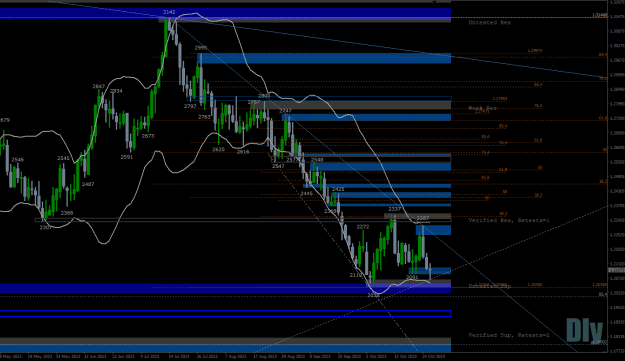Click the '26 Jul 2023' date label
This screenshot has width=625, height=361.
coord(207,357)
